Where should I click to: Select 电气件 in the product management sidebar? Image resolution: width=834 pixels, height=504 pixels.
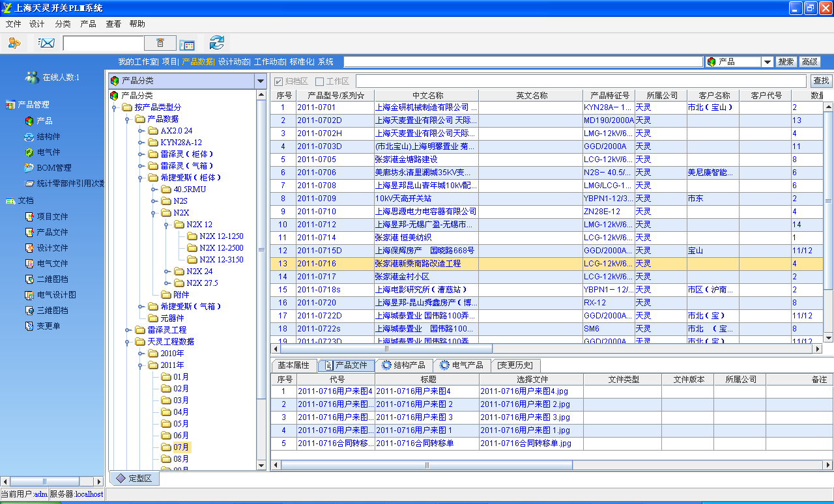(x=48, y=152)
